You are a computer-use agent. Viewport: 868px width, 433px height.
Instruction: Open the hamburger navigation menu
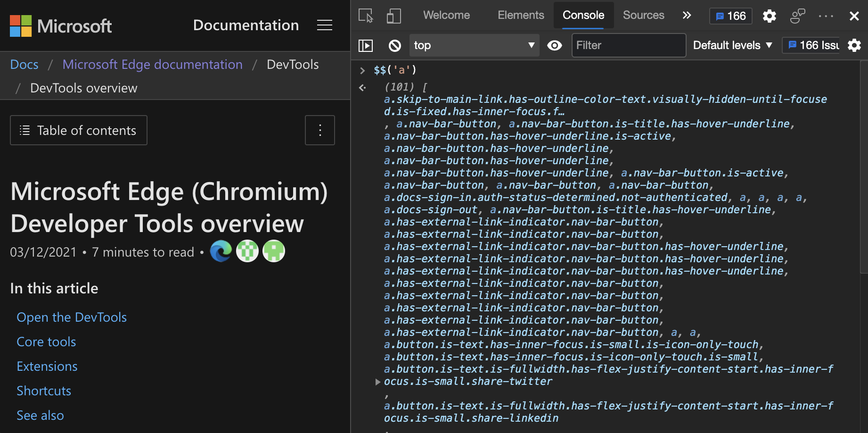pos(324,25)
